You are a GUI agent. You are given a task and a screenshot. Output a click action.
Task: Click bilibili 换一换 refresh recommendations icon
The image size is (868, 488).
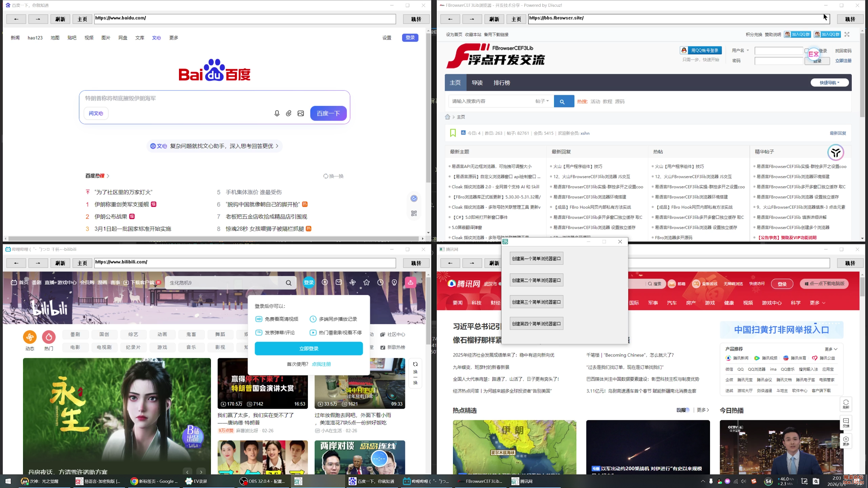point(415,373)
